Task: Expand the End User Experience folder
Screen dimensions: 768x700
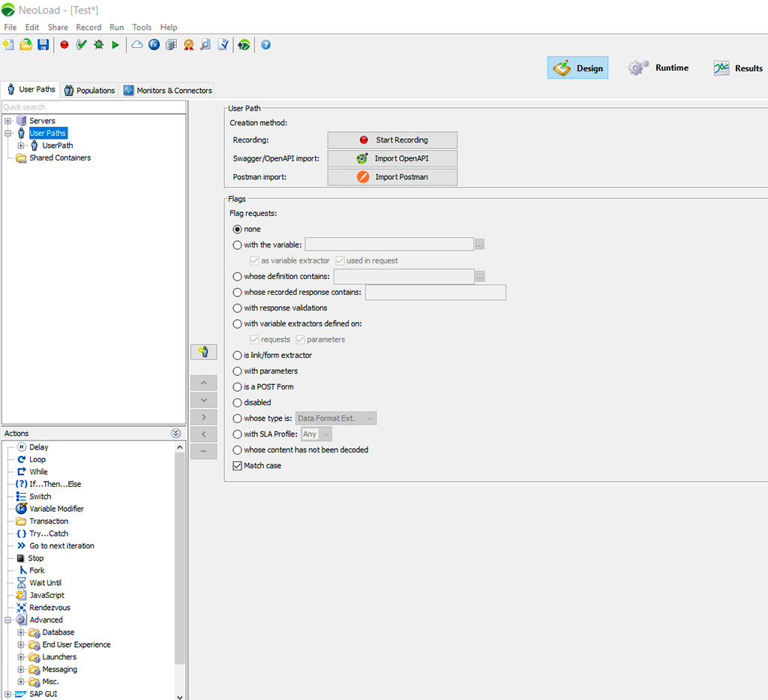Action: pos(21,644)
